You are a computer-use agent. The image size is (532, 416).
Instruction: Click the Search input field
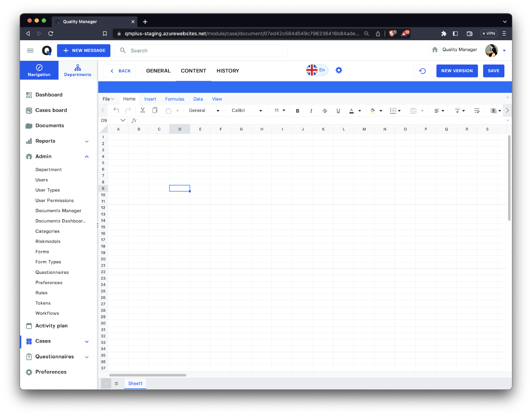tap(206, 51)
